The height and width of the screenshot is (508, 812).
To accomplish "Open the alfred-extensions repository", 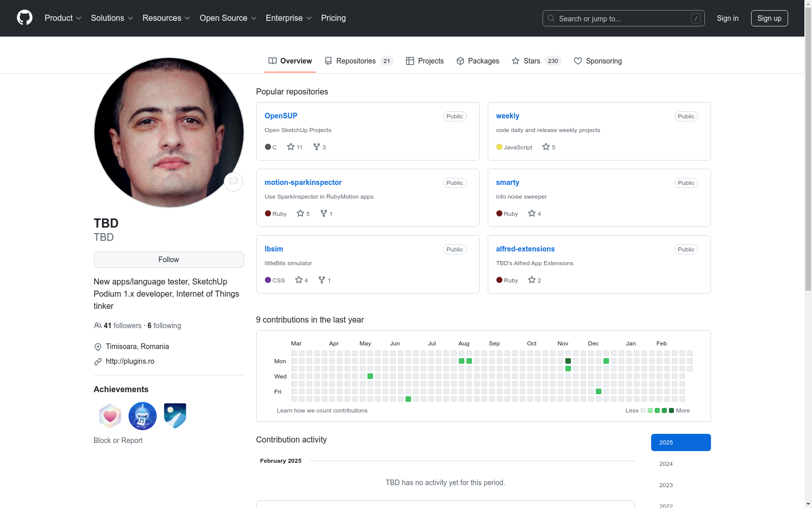I will click(x=525, y=249).
